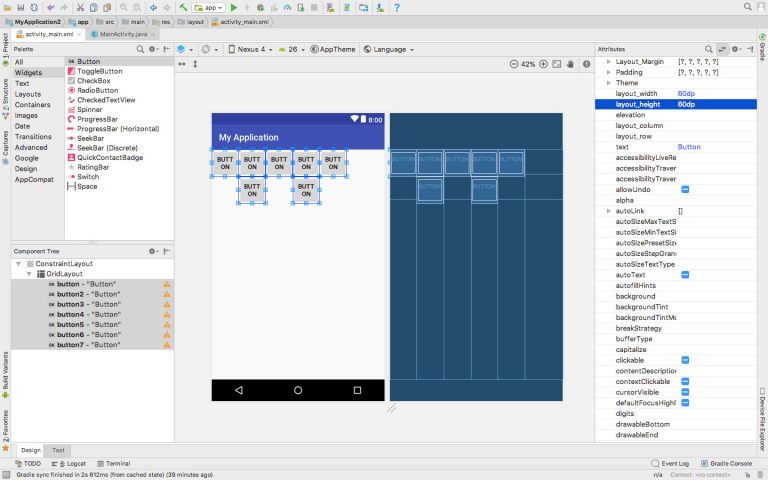Toggle the clickable checkbox

(685, 360)
